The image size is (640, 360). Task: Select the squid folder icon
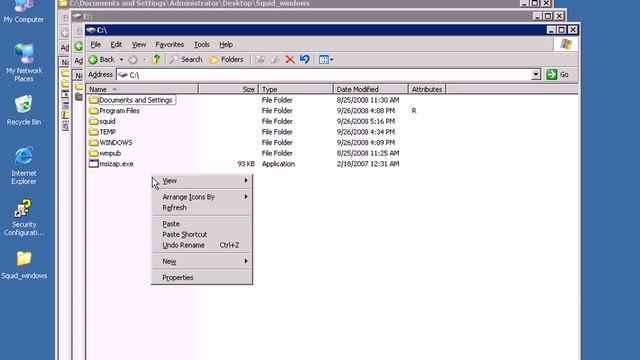(x=93, y=121)
